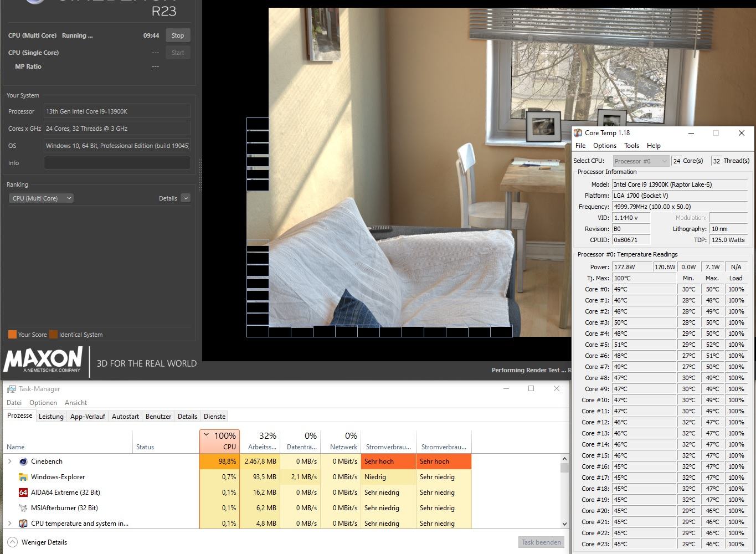Open Core Temp Tools menu
Screen dimensions: 756x554
coord(631,146)
